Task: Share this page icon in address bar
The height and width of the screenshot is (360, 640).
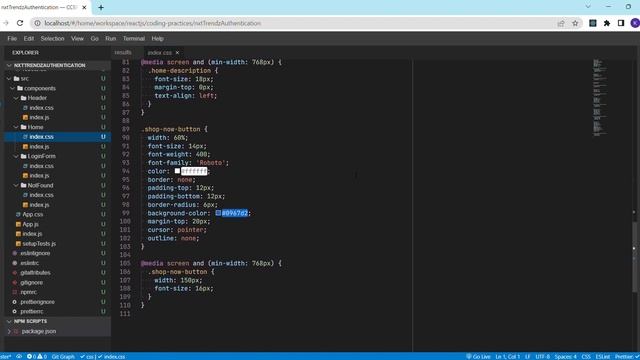Action: 561,23
